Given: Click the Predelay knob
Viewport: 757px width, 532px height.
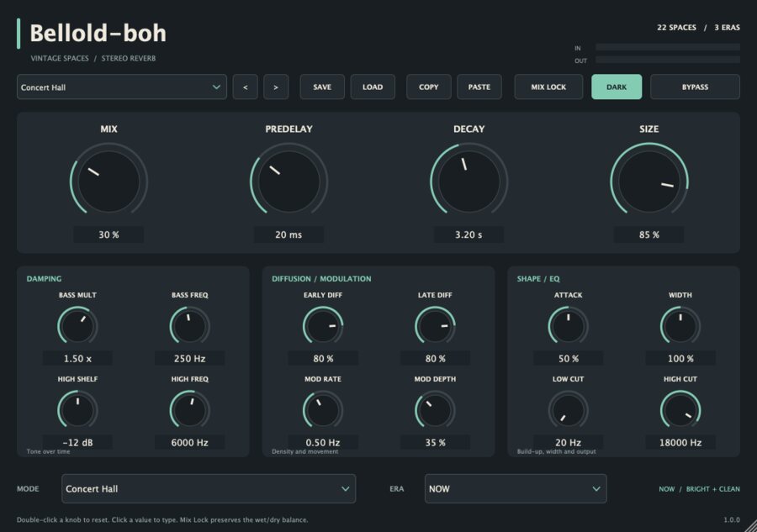Looking at the screenshot, I should click(289, 182).
